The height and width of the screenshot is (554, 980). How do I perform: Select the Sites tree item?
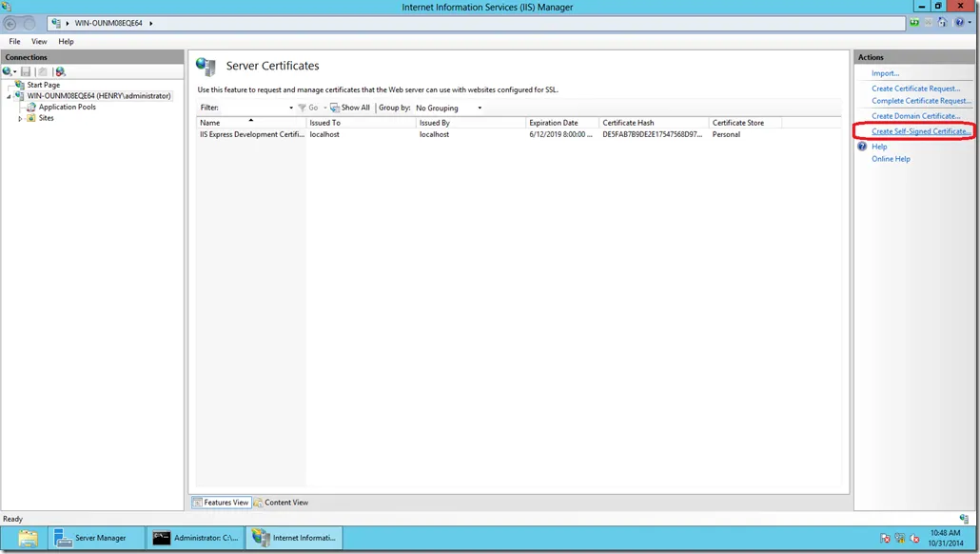[46, 117]
